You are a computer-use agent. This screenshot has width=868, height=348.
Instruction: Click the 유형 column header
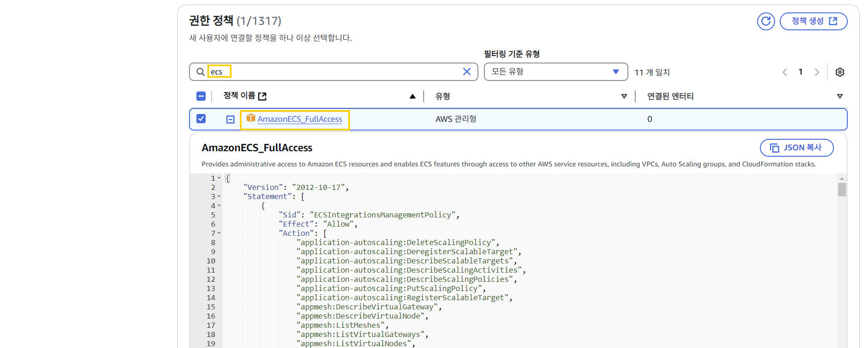click(443, 96)
